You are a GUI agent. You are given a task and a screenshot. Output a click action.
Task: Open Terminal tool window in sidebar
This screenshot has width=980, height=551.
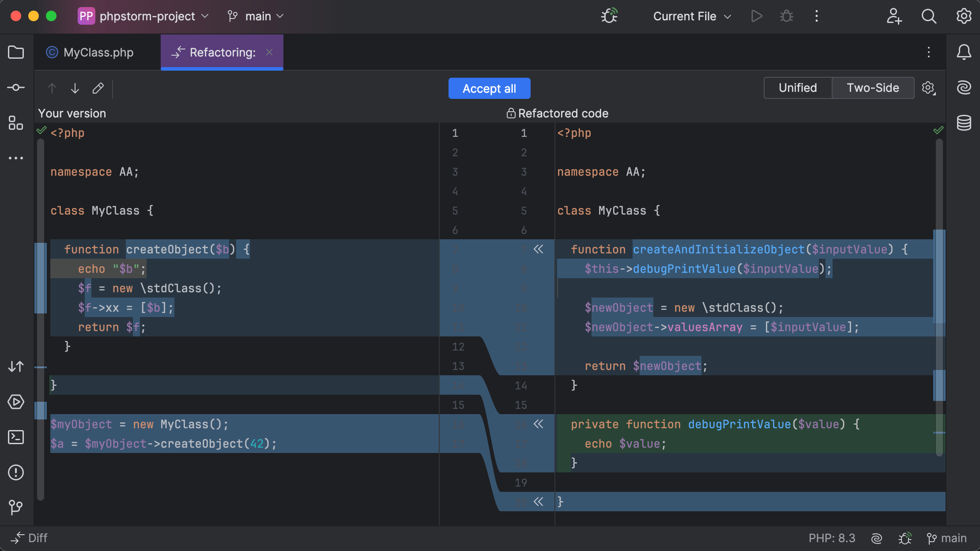(16, 437)
